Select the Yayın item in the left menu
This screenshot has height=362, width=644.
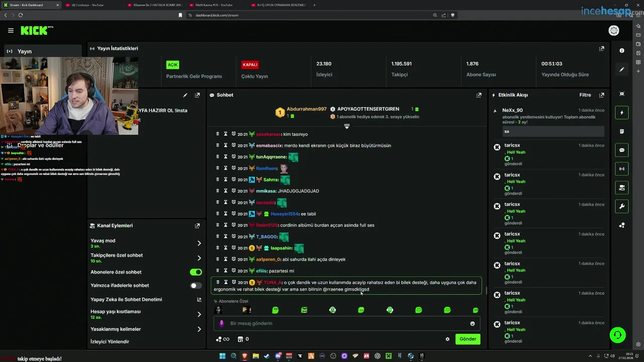[x=43, y=51]
